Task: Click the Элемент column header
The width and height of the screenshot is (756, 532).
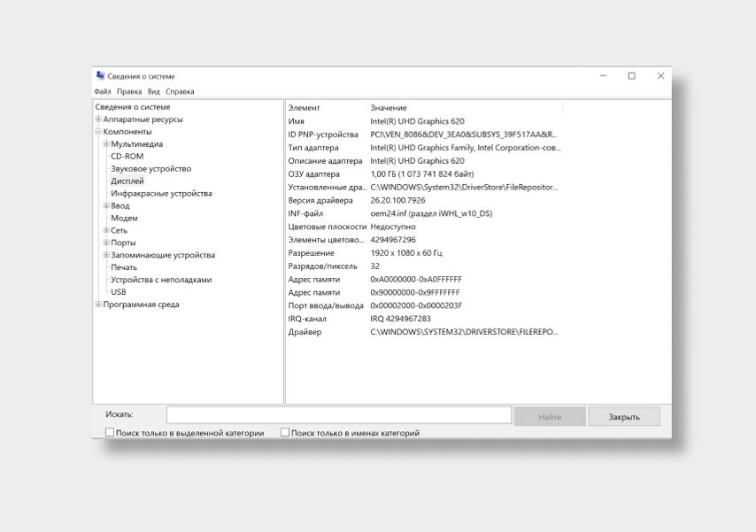Action: 327,108
